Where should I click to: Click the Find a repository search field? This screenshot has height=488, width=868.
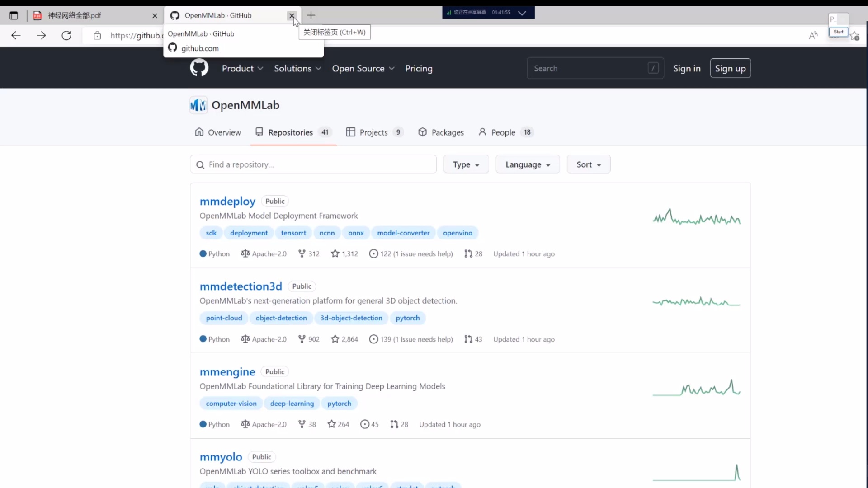(313, 164)
